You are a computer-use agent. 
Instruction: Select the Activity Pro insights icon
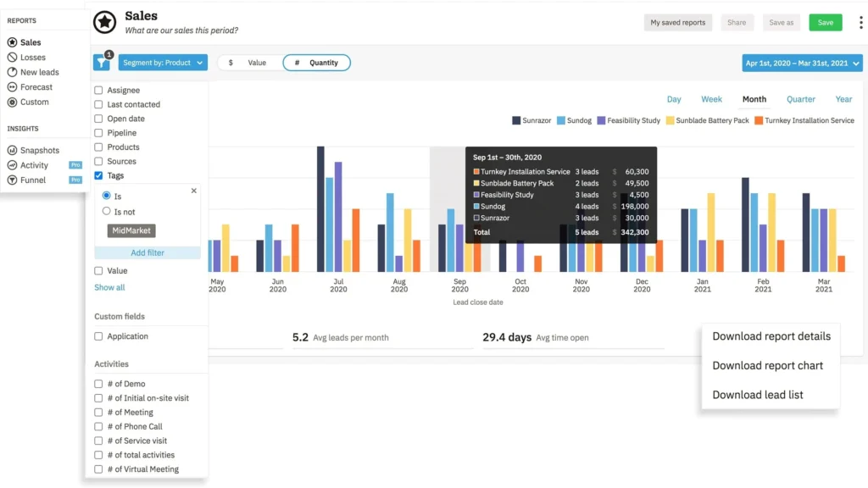pyautogui.click(x=14, y=165)
